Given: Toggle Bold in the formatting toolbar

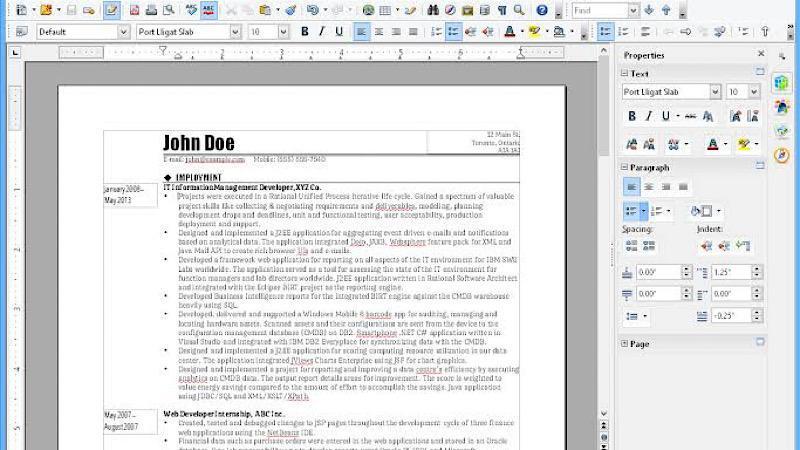Looking at the screenshot, I should pyautogui.click(x=305, y=32).
